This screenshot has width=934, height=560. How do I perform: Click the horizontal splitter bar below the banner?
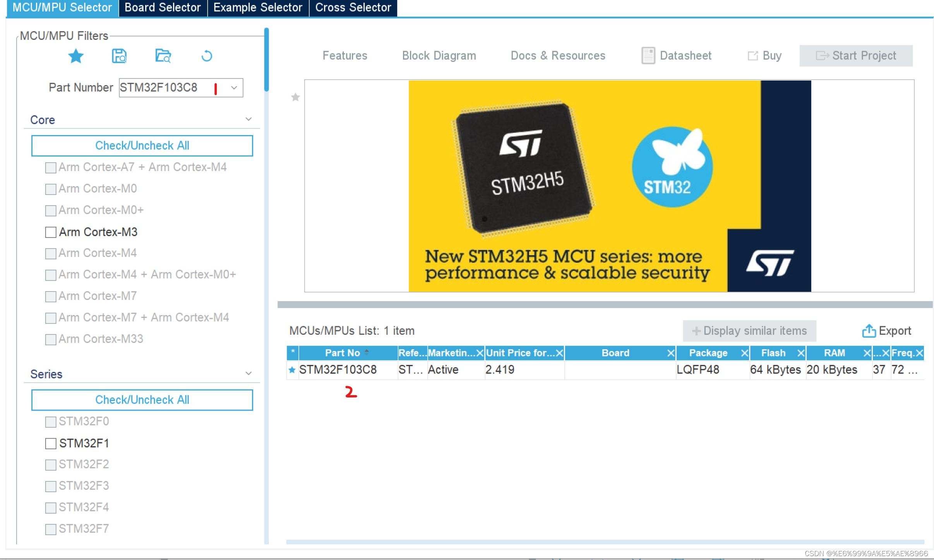point(605,305)
